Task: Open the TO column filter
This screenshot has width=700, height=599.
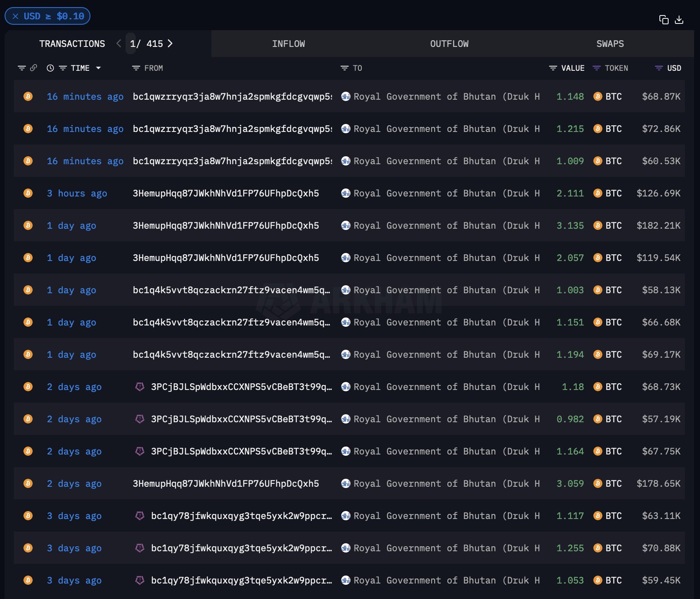Action: 345,68
